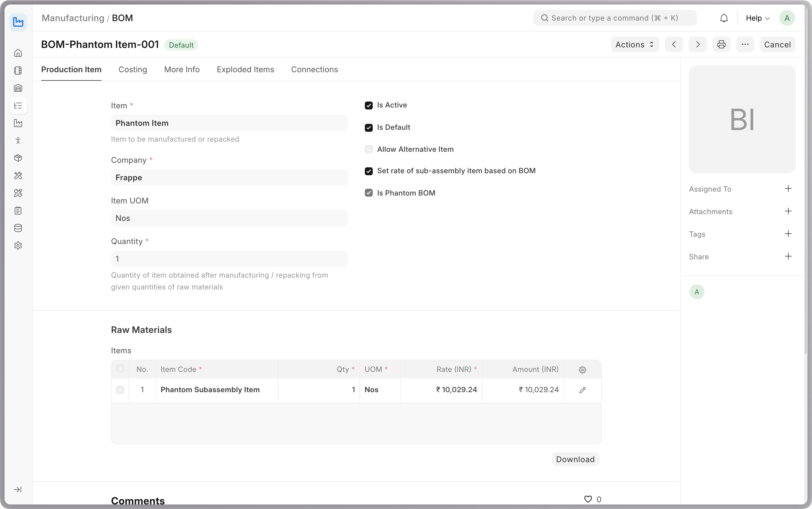Click the print icon button

(721, 44)
